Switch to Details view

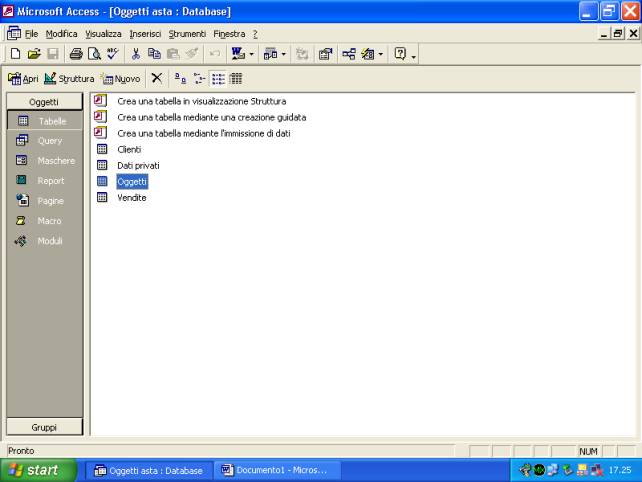coord(236,78)
